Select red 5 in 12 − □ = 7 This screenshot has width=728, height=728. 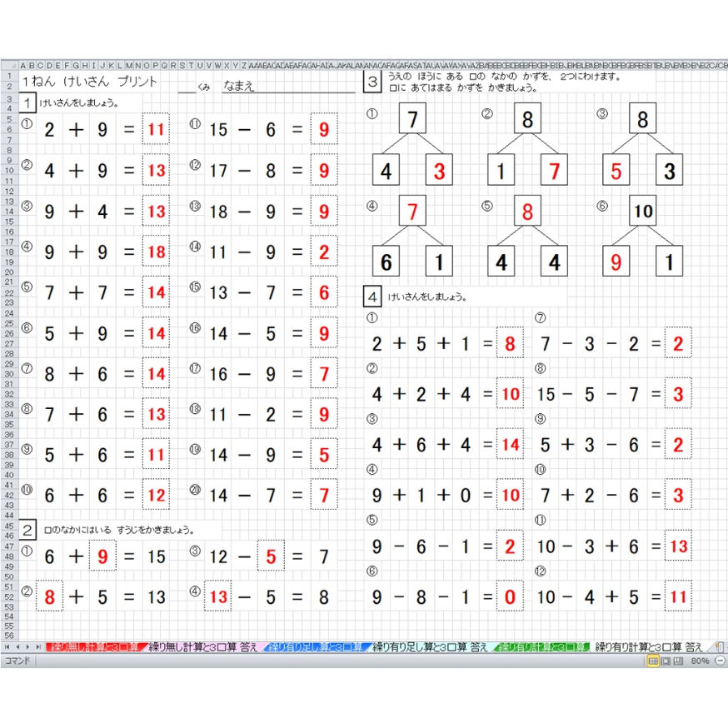tap(271, 556)
